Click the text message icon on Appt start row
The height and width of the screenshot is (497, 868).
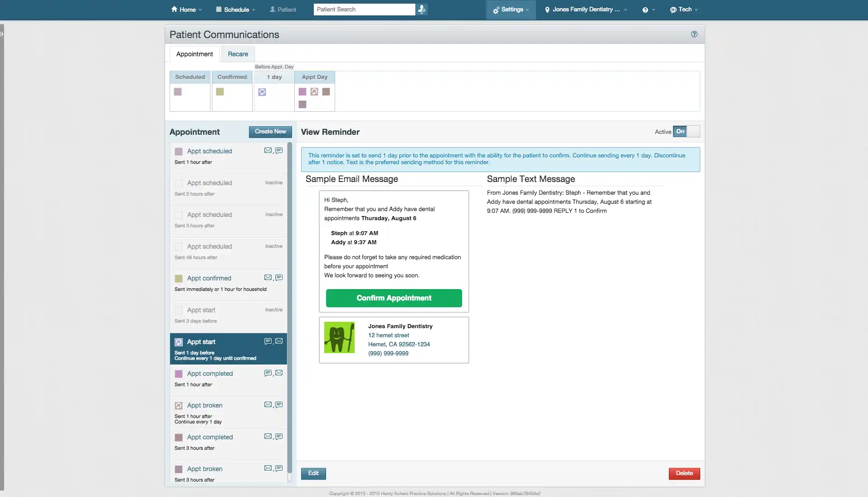[x=268, y=341]
